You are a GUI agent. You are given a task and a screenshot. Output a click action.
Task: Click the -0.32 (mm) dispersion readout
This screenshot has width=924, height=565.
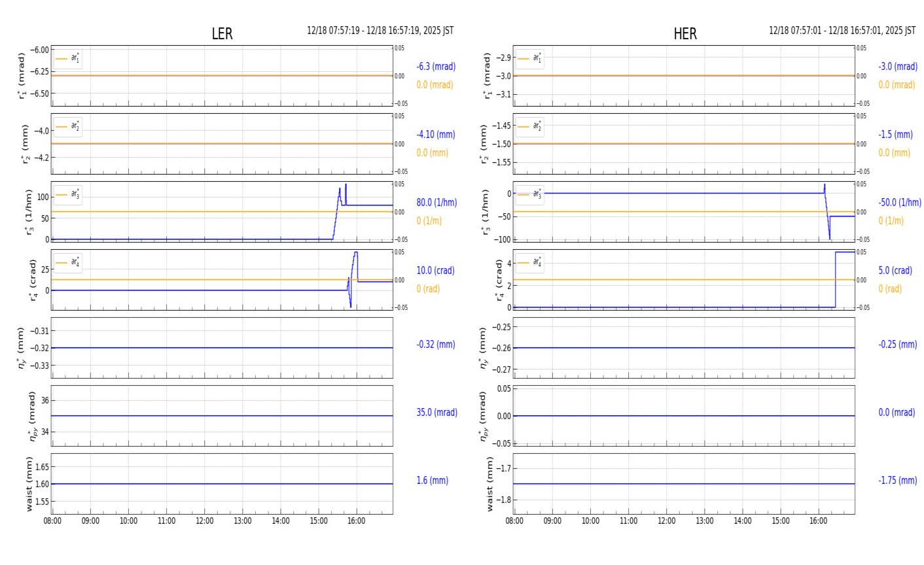[436, 345]
